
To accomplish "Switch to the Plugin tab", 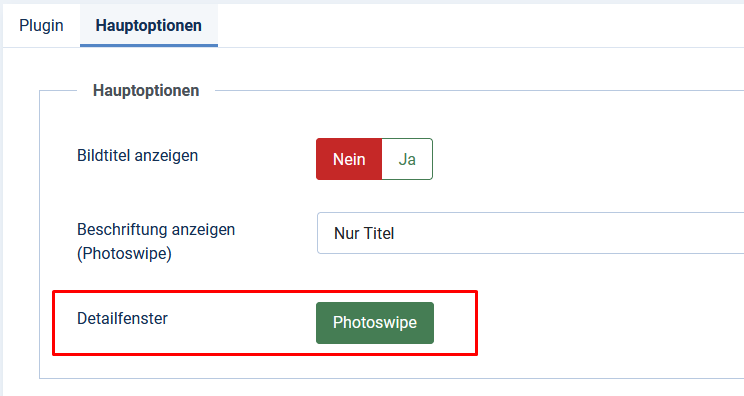I will (x=41, y=26).
